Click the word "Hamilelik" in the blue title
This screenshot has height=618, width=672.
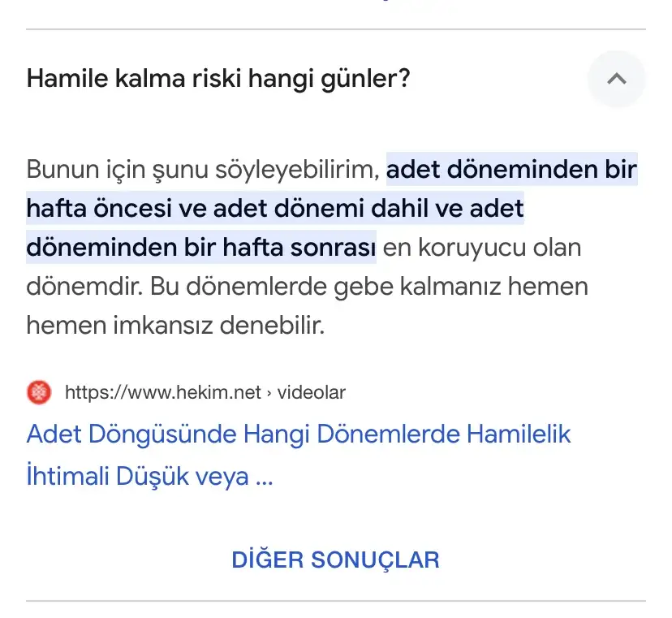click(x=518, y=434)
